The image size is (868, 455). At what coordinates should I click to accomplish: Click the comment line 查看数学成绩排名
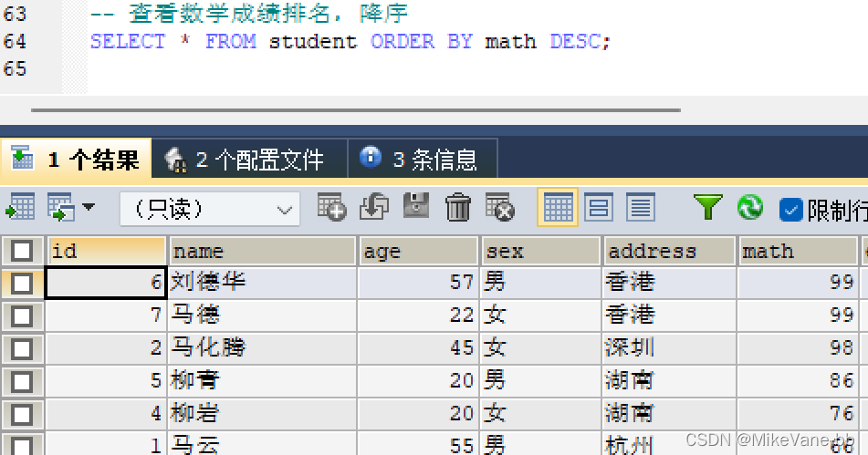click(249, 14)
